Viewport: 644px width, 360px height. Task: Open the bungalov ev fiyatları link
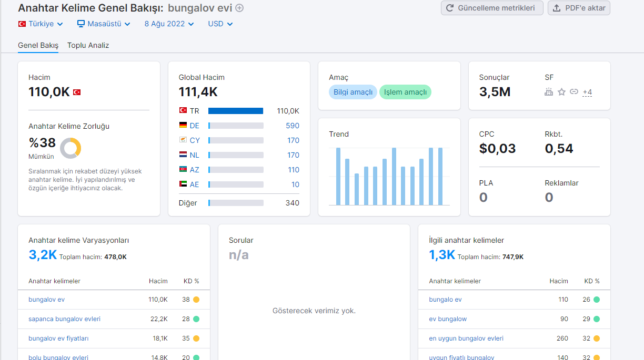58,338
